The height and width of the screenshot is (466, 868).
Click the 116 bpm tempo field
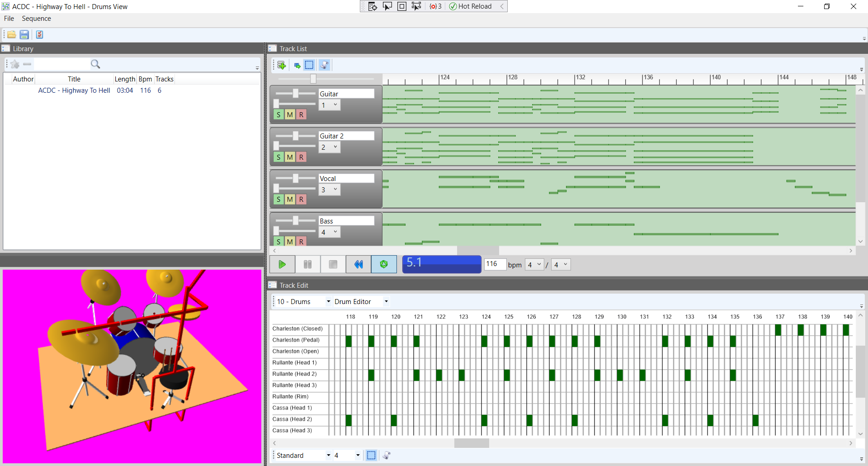(x=495, y=264)
